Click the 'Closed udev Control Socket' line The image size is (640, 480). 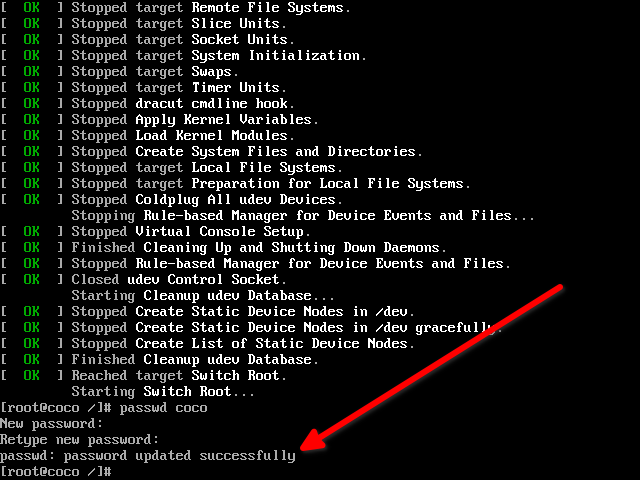coord(174,280)
